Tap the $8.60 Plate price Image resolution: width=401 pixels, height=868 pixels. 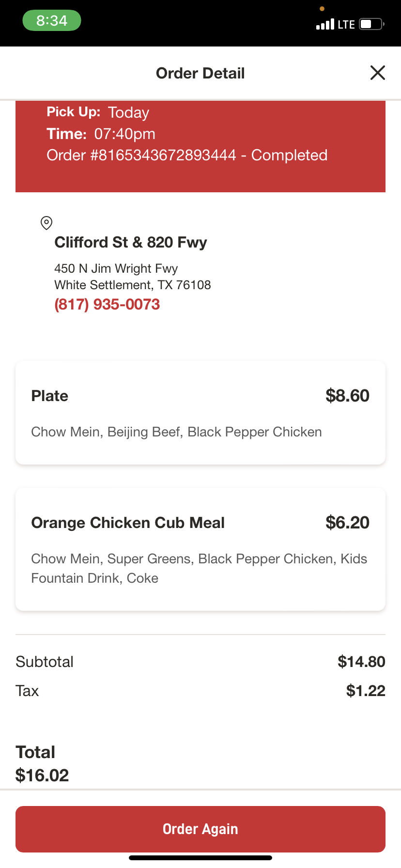click(x=347, y=396)
